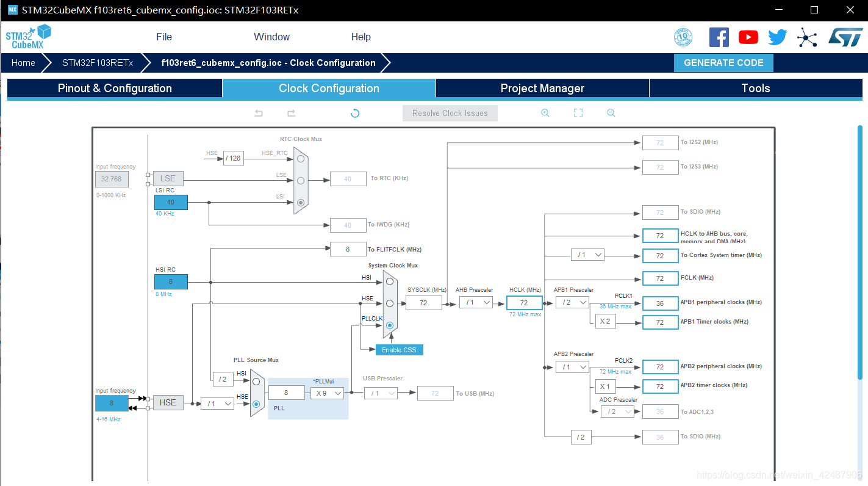Open the Window menu
The image size is (868, 486).
pyautogui.click(x=271, y=37)
